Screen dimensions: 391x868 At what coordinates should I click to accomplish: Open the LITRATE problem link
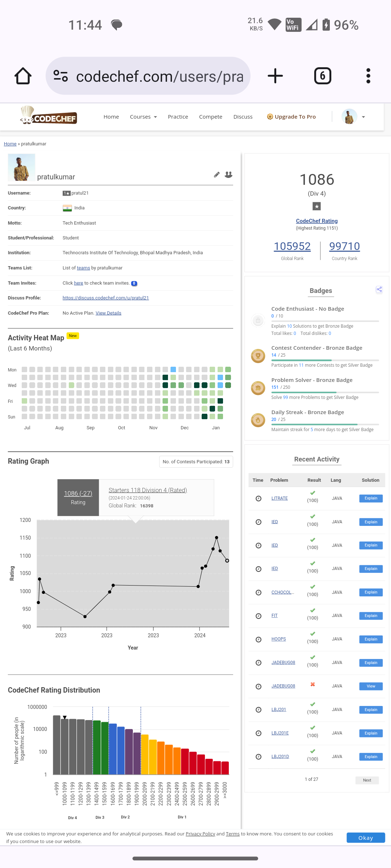(x=279, y=498)
